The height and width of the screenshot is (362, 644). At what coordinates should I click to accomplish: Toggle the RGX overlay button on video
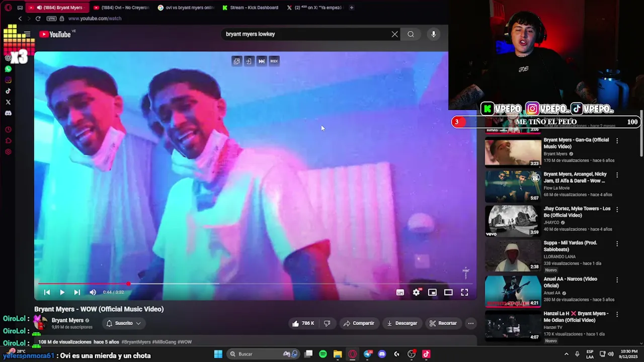coord(274,61)
